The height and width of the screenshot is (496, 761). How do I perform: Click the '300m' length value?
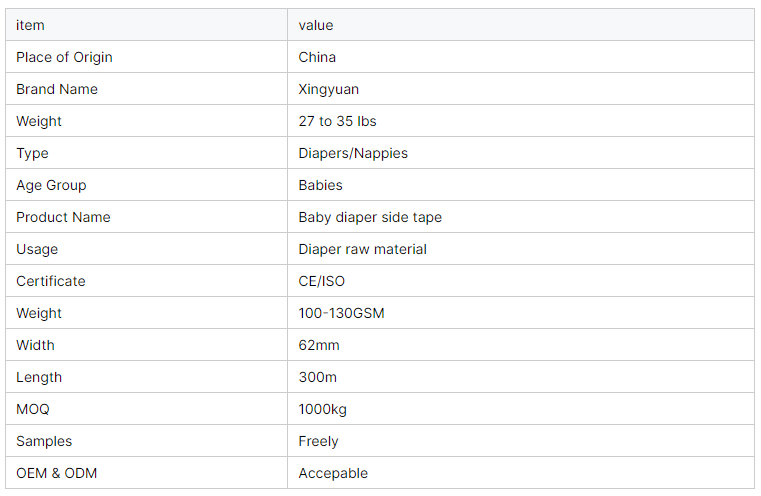(x=319, y=377)
